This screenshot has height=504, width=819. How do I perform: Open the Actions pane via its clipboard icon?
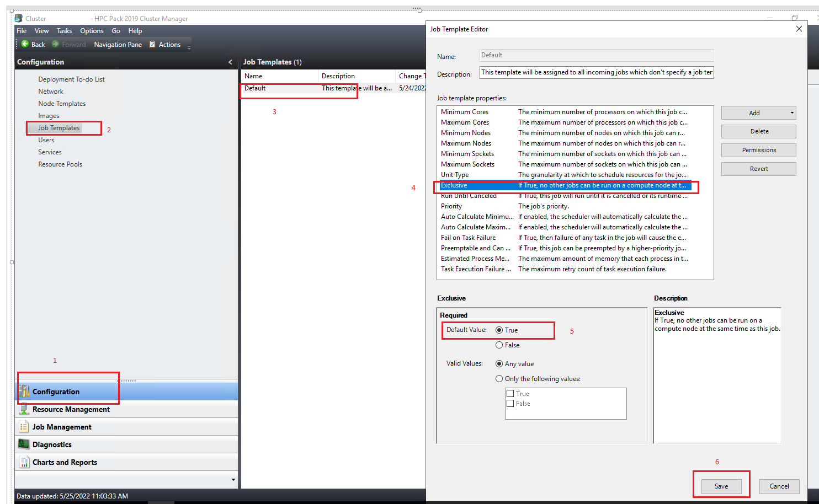click(152, 44)
